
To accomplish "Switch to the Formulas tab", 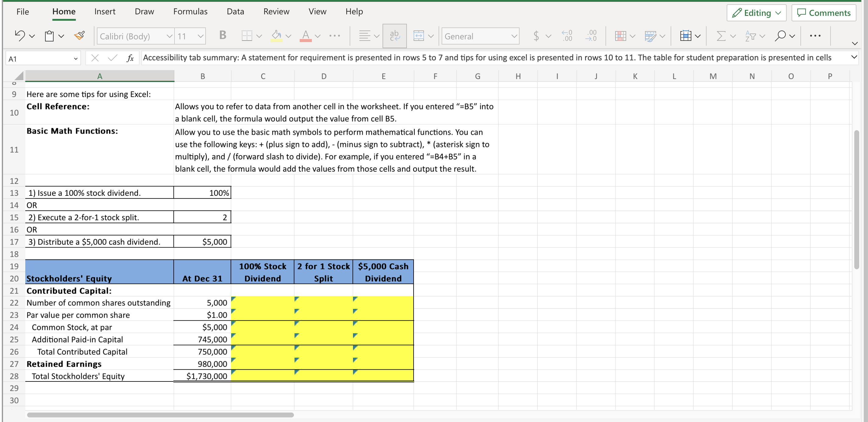I will (190, 11).
